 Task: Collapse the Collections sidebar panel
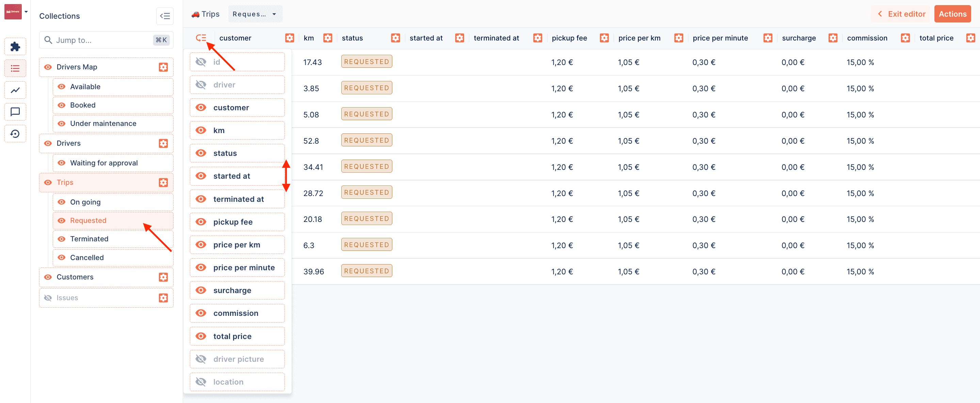(x=165, y=16)
